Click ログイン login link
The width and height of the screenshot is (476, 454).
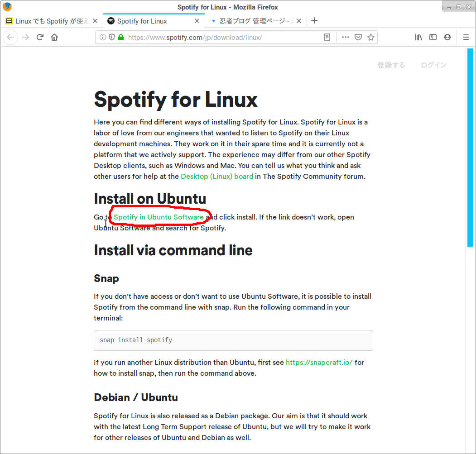coord(433,65)
